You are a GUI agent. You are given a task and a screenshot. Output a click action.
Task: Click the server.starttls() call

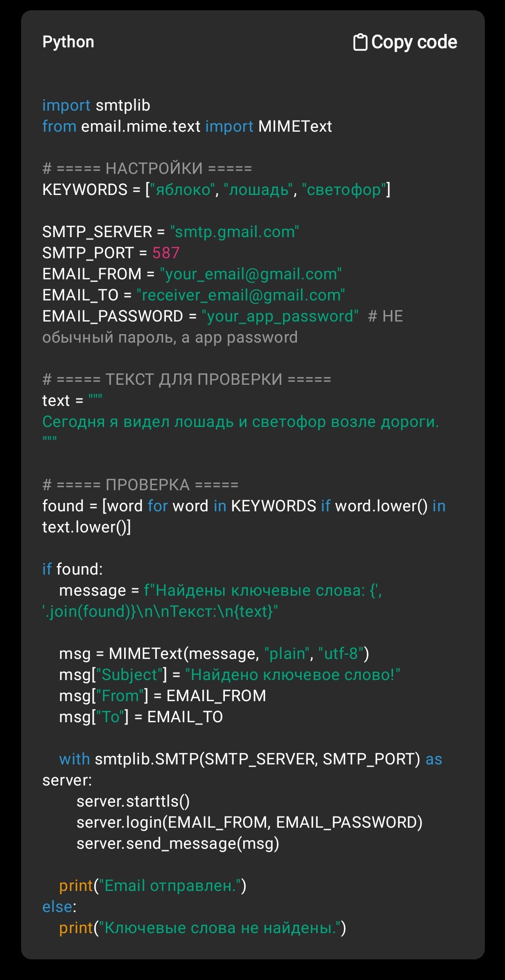[x=133, y=801]
